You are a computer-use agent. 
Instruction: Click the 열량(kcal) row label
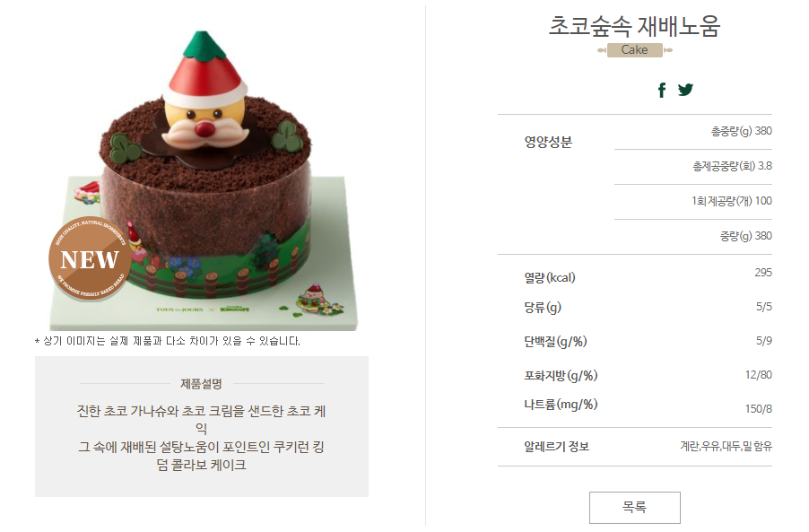pyautogui.click(x=550, y=277)
